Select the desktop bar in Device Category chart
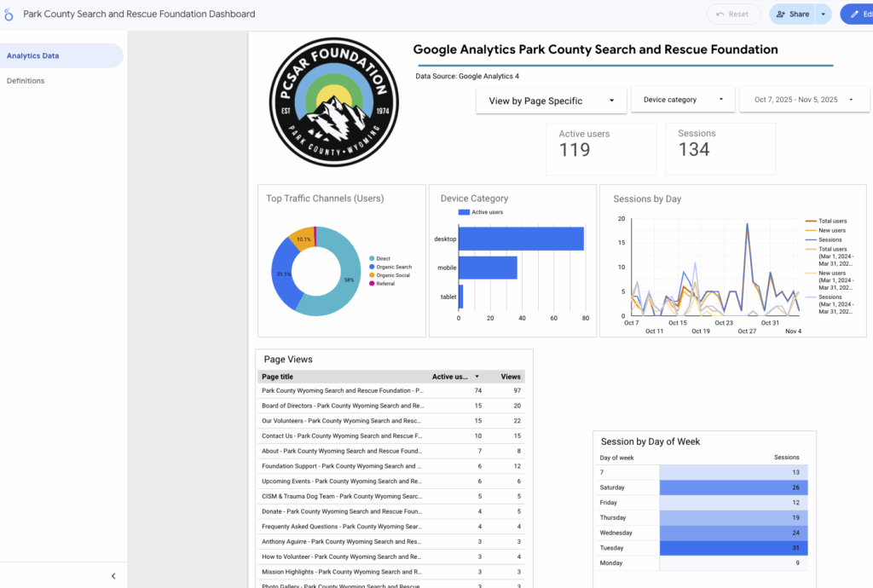This screenshot has width=873, height=588. click(x=521, y=239)
